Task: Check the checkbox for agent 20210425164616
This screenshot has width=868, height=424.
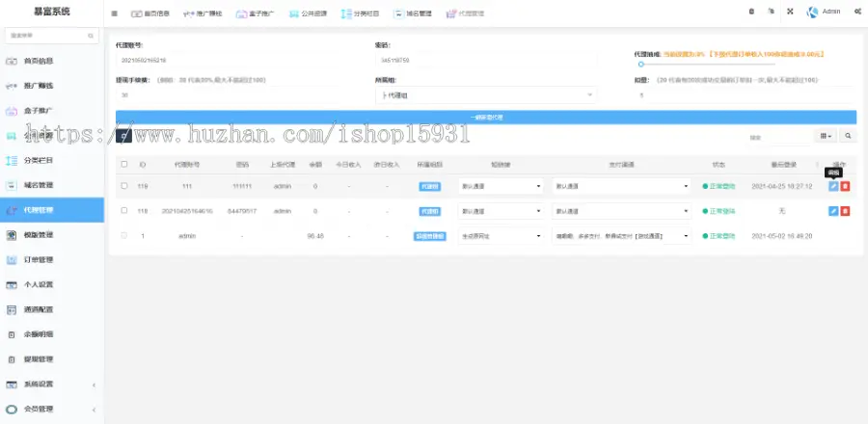Action: 123,210
